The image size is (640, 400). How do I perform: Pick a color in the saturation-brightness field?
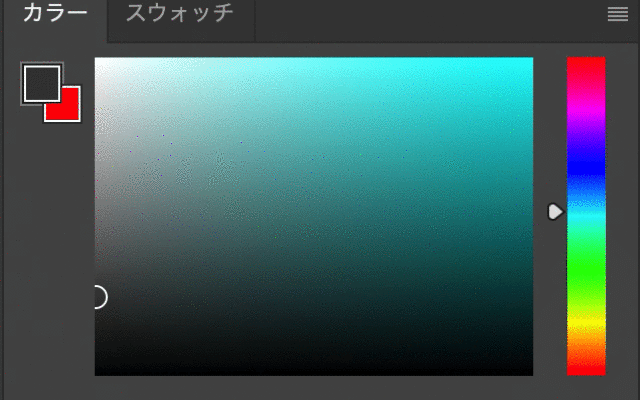pyautogui.click(x=313, y=216)
